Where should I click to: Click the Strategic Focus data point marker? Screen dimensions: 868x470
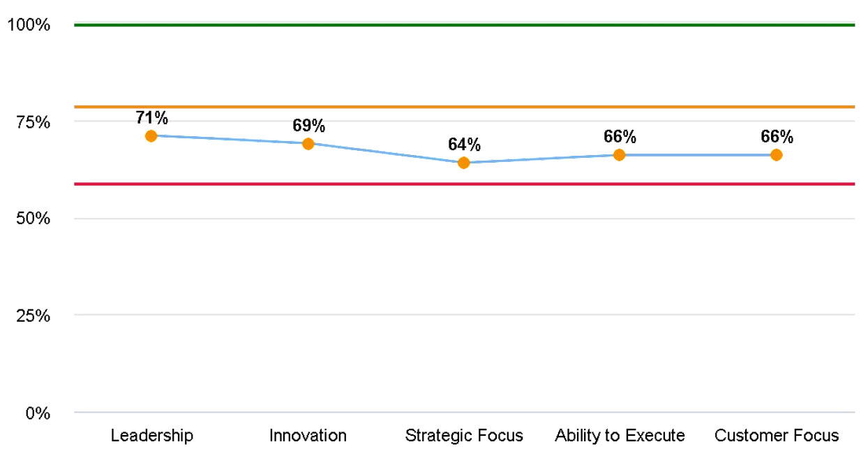[x=464, y=163]
